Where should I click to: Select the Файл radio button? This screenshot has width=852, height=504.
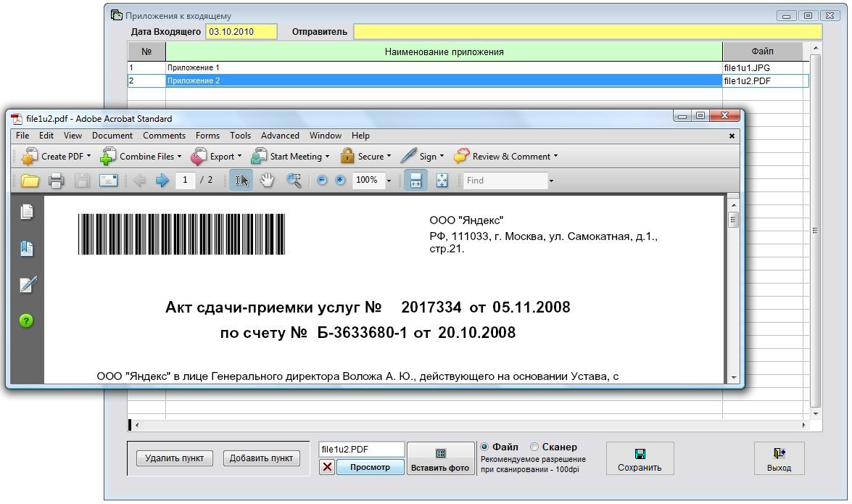(484, 447)
